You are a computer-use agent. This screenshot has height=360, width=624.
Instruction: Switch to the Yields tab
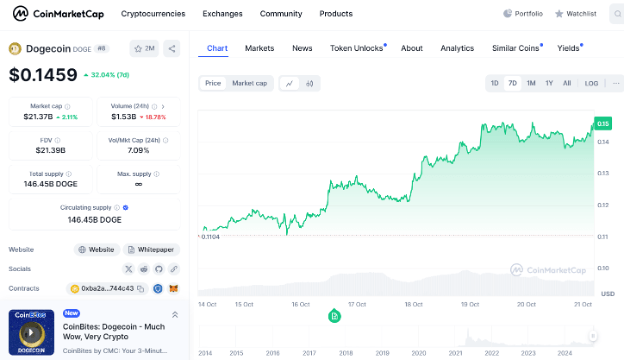tap(569, 48)
